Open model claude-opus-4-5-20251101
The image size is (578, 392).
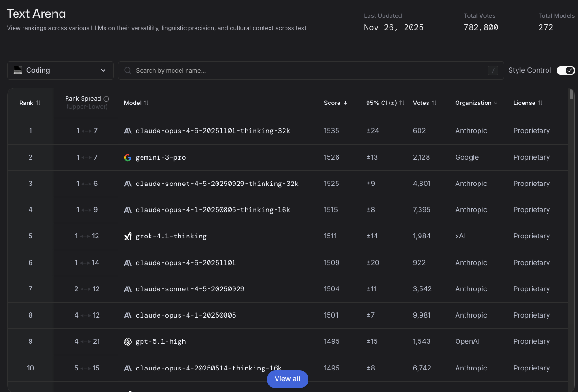point(186,263)
